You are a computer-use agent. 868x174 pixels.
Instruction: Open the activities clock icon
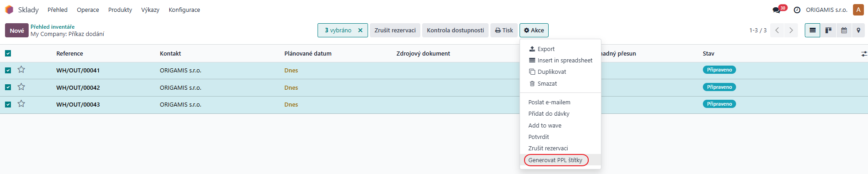tap(797, 10)
